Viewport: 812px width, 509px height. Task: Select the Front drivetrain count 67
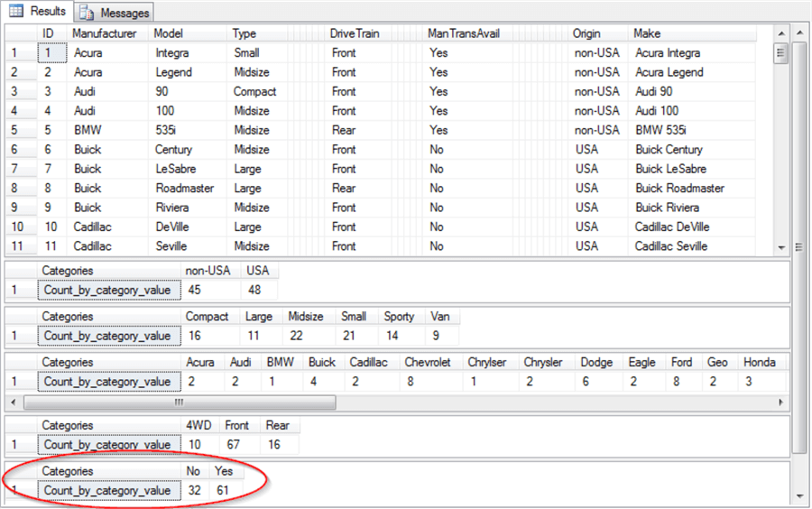click(x=236, y=445)
